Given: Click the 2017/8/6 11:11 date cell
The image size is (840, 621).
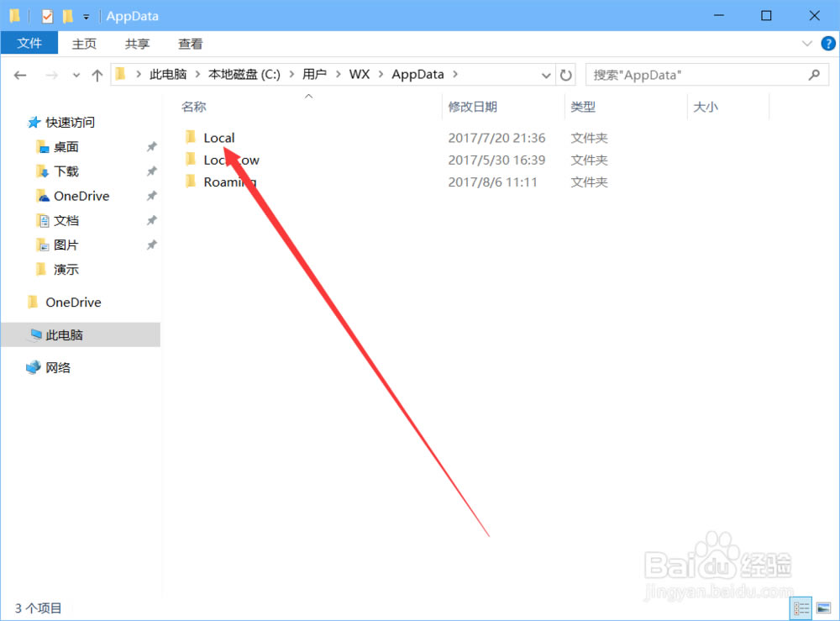Looking at the screenshot, I should 492,182.
